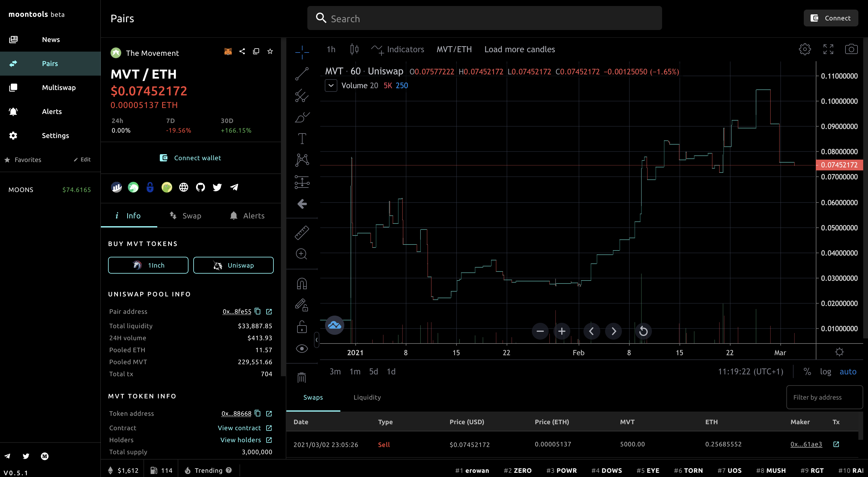Switch chart quote via MVT/ETH button

tap(454, 49)
